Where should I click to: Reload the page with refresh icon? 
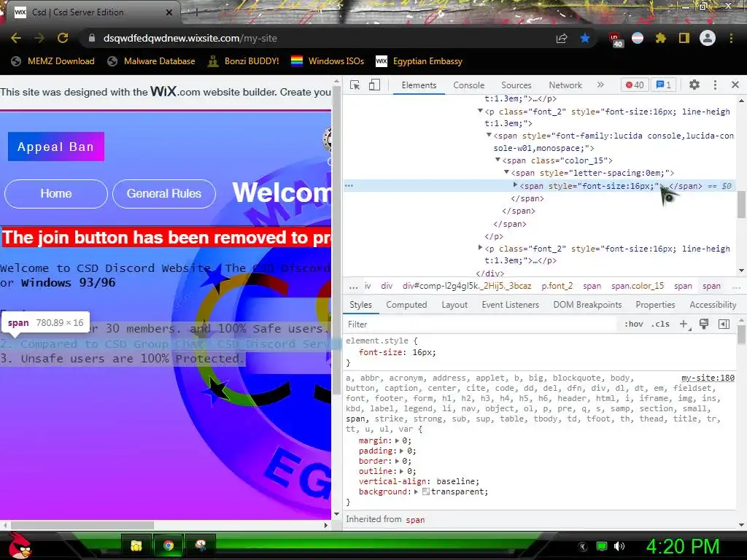[x=63, y=38]
